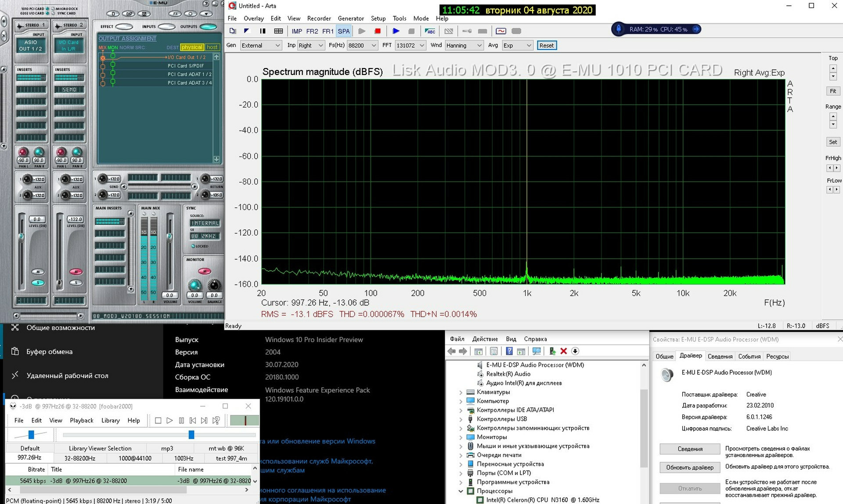Select the ASIO OUT 1/2 input display
The height and width of the screenshot is (504, 843).
click(x=31, y=46)
